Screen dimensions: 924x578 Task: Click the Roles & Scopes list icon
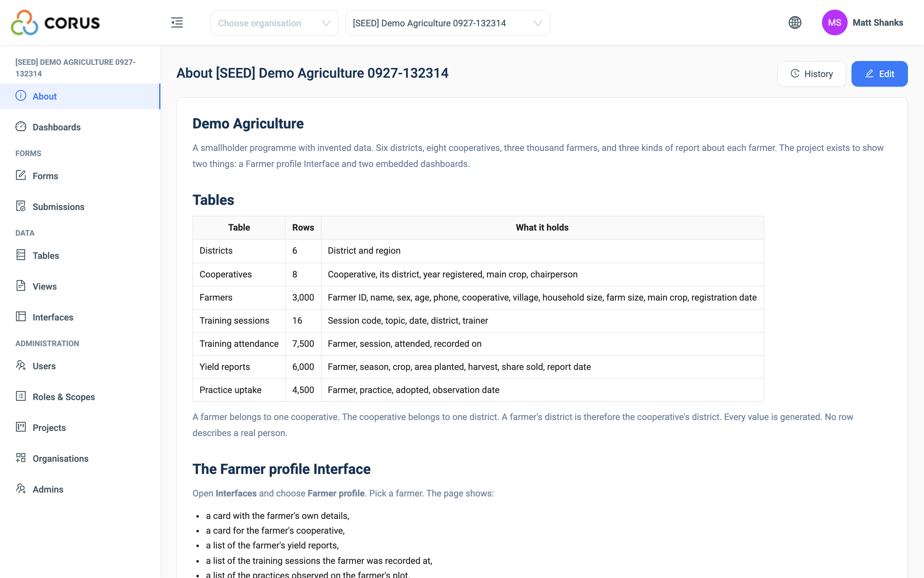coord(21,397)
